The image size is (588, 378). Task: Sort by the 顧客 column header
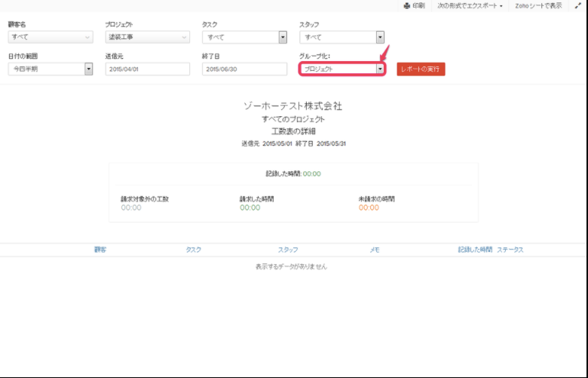pos(100,250)
